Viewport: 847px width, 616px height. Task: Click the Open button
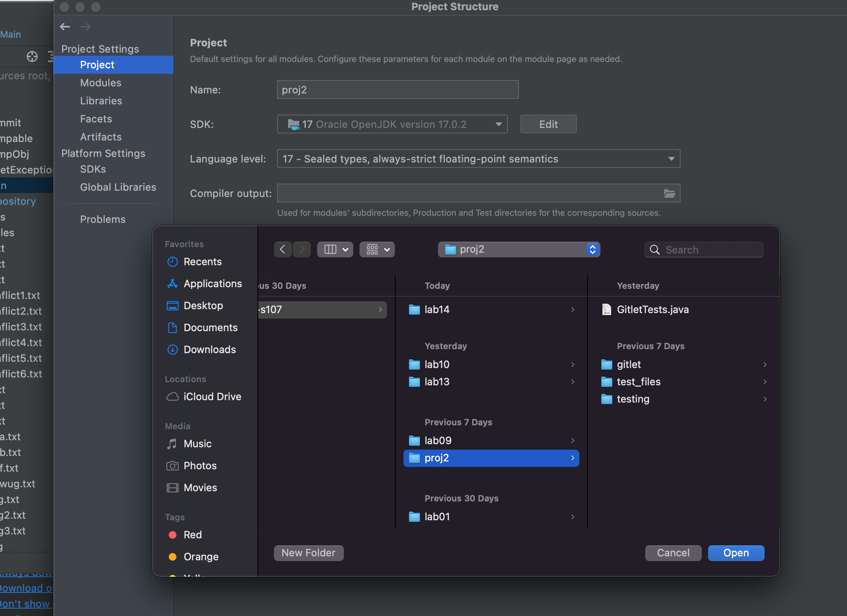click(736, 553)
